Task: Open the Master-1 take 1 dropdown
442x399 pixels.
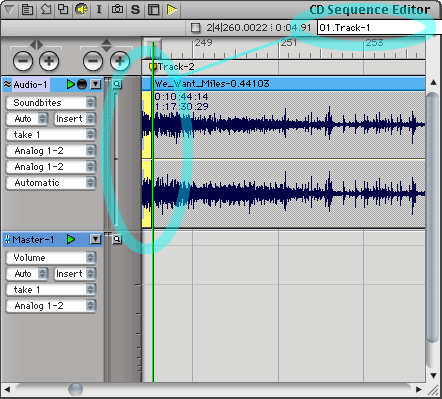Action: 51,290
